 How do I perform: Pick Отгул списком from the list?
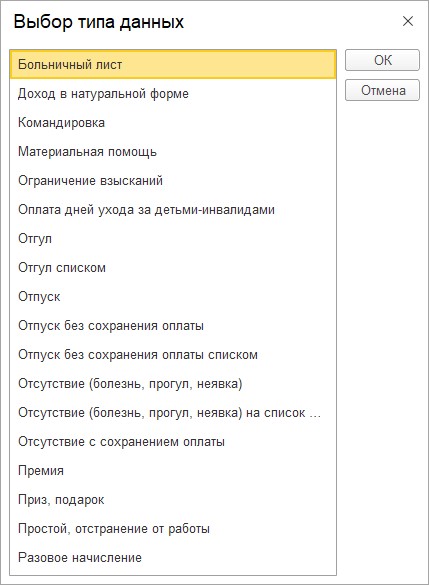pyautogui.click(x=173, y=268)
